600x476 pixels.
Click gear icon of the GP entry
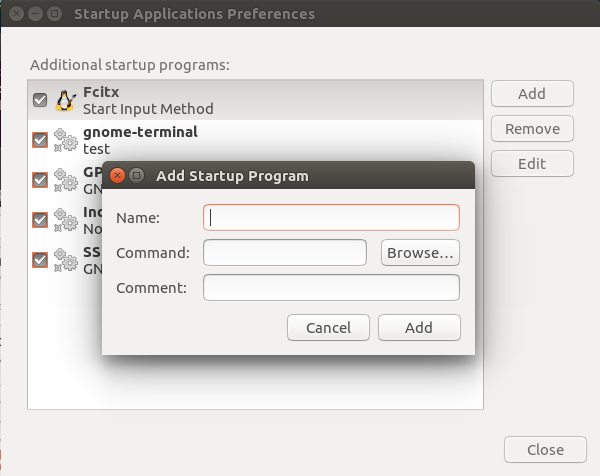pyautogui.click(x=66, y=180)
